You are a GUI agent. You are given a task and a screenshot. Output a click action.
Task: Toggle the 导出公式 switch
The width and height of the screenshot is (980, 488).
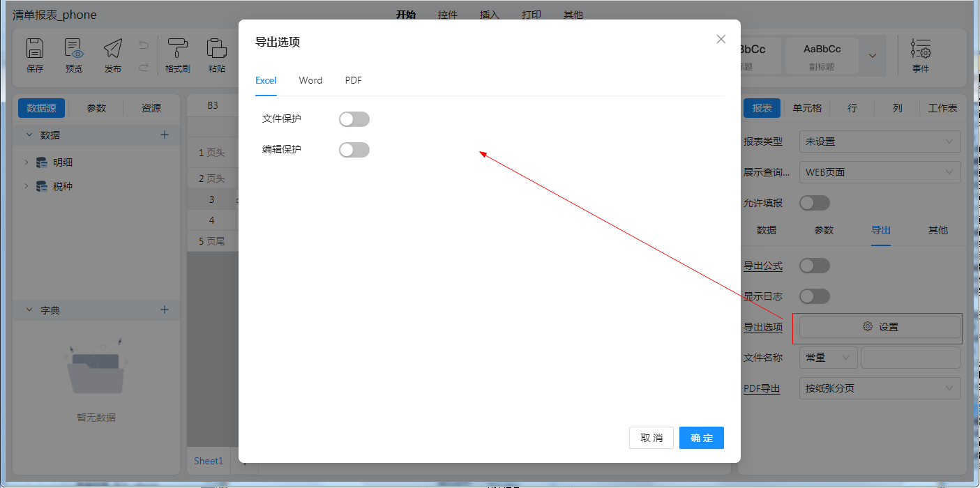(x=815, y=266)
